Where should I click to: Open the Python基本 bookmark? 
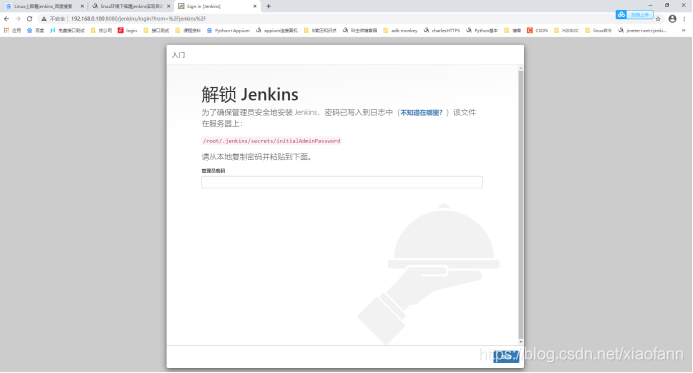(x=482, y=30)
